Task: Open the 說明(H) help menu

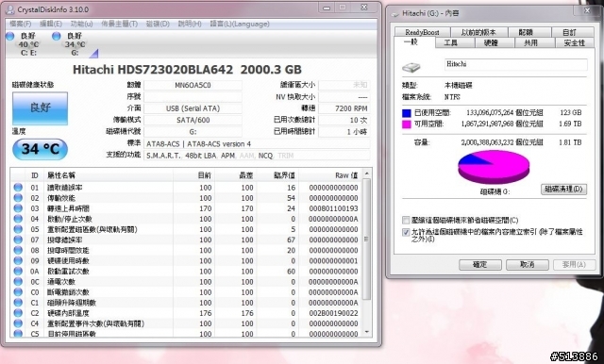Action: click(190, 24)
